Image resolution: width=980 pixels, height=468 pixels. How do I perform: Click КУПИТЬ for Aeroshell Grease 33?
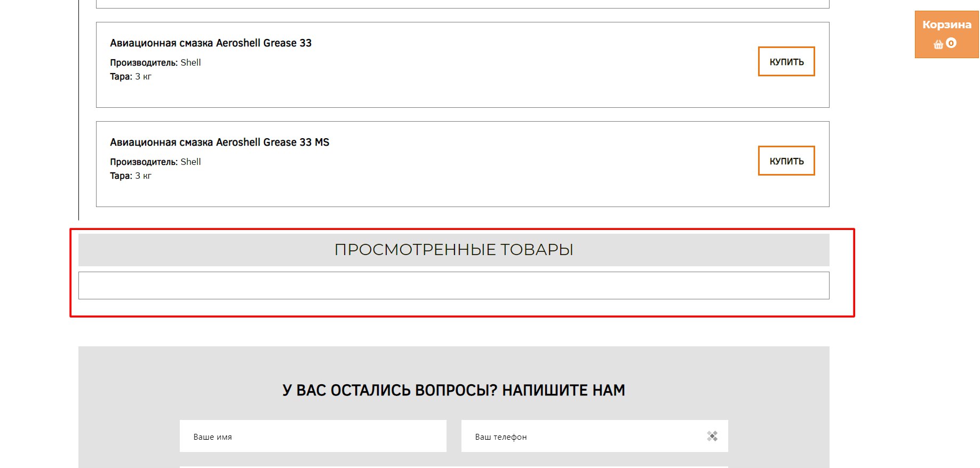[786, 61]
